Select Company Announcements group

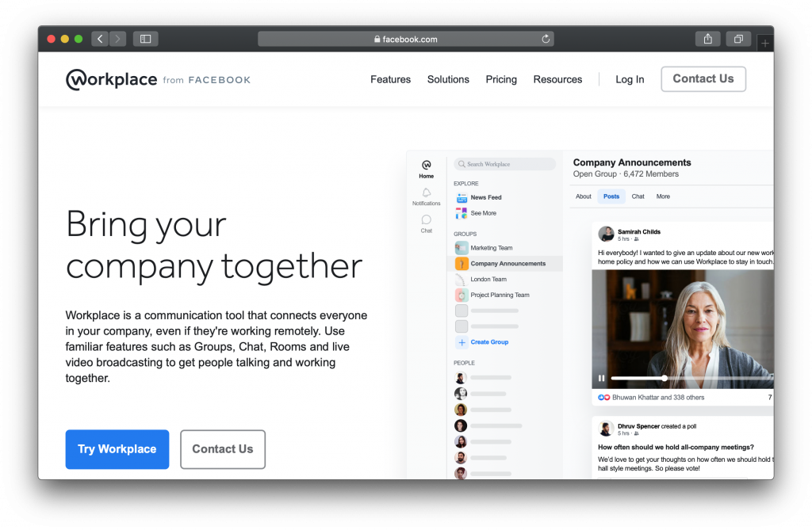pyautogui.click(x=505, y=264)
